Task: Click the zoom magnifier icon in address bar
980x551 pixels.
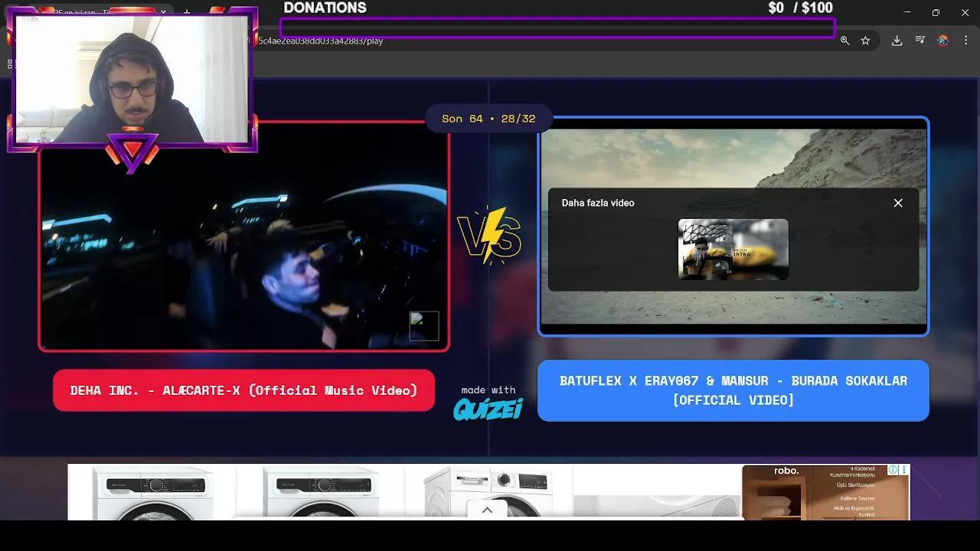Action: click(844, 41)
